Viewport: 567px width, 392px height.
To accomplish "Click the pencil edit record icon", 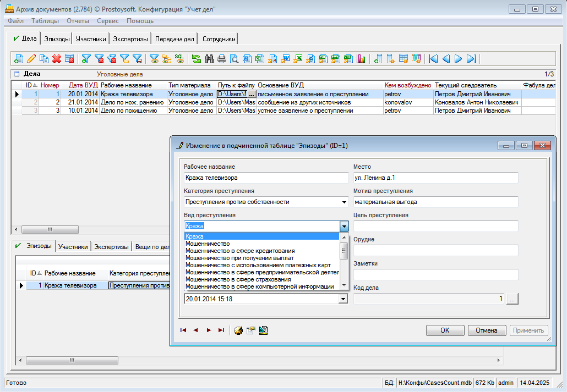I will (31, 59).
